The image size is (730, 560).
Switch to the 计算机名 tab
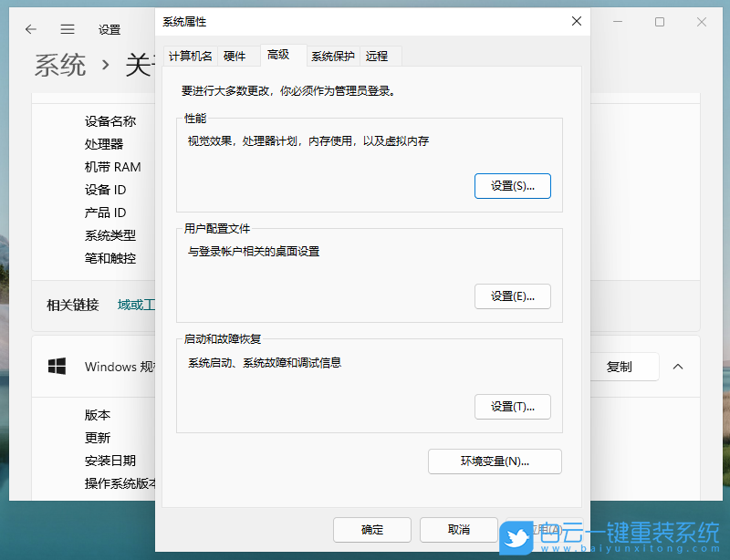coord(191,55)
